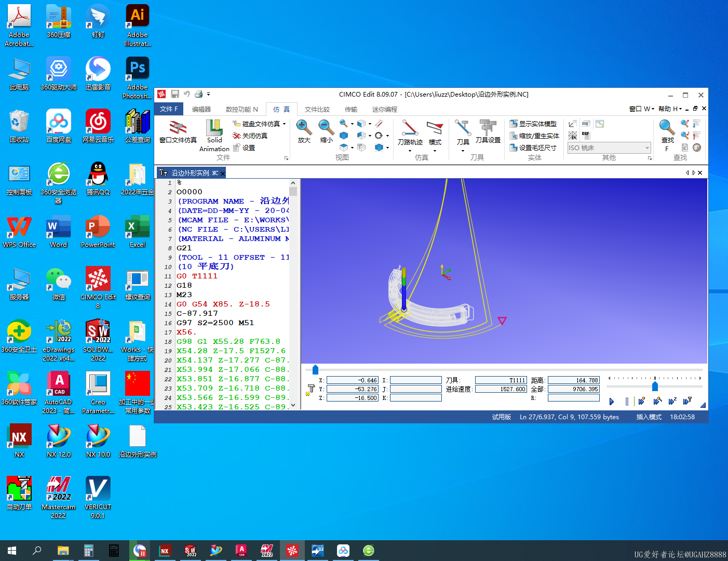Image resolution: width=728 pixels, height=561 pixels.
Task: Click run to next Z-level icon
Action: pyautogui.click(x=672, y=401)
